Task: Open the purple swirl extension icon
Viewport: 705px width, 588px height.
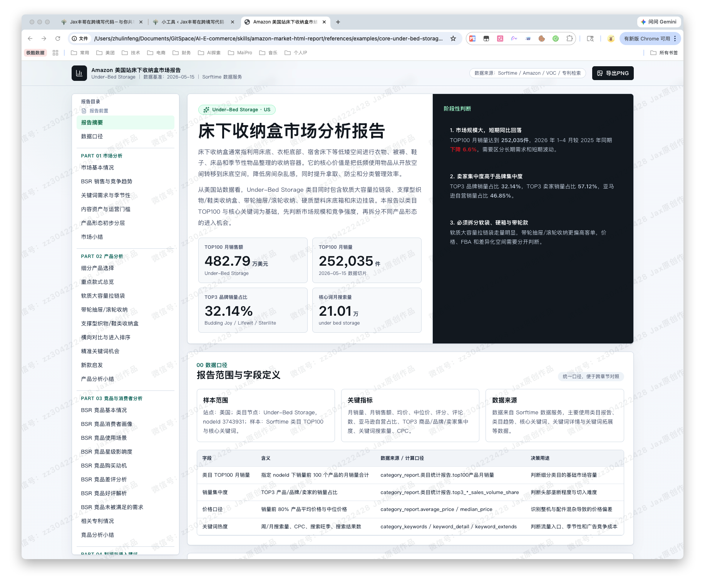Action: 514,39
